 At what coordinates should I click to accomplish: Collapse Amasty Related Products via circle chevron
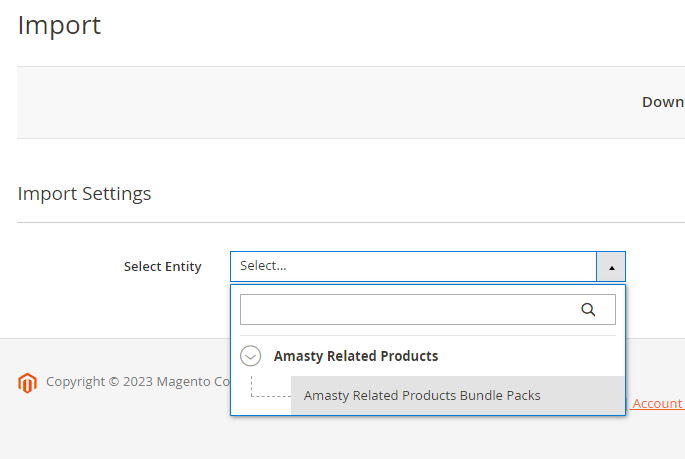tap(250, 356)
